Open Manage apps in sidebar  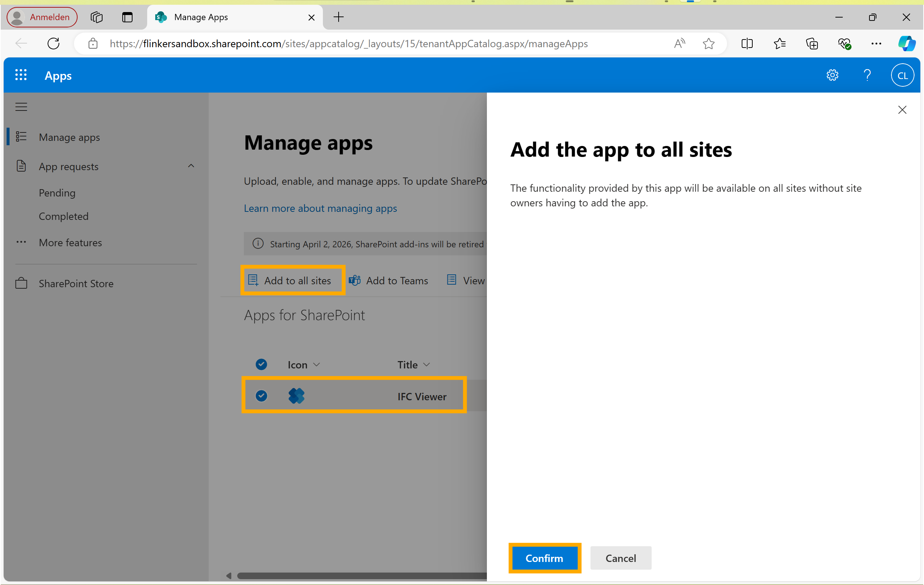pos(70,137)
